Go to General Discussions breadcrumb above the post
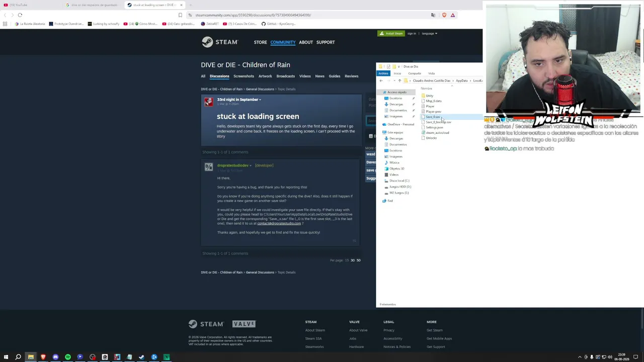This screenshot has width=644, height=362. click(x=260, y=89)
